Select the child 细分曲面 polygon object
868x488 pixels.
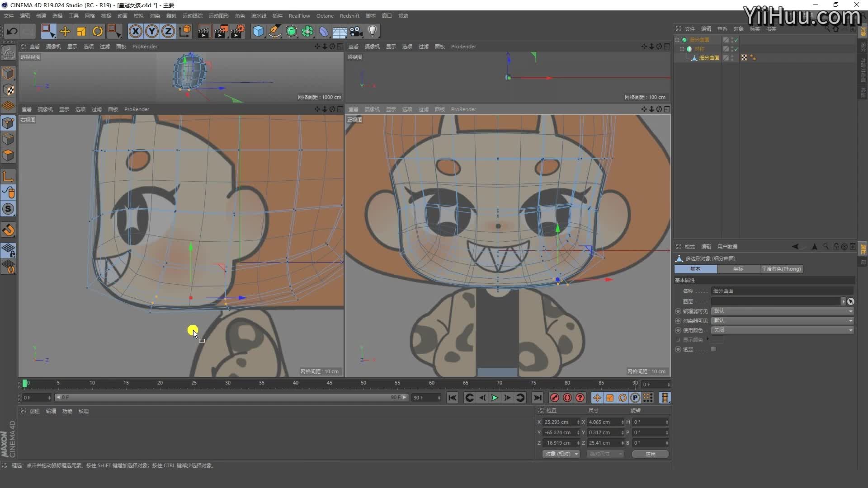(x=709, y=58)
